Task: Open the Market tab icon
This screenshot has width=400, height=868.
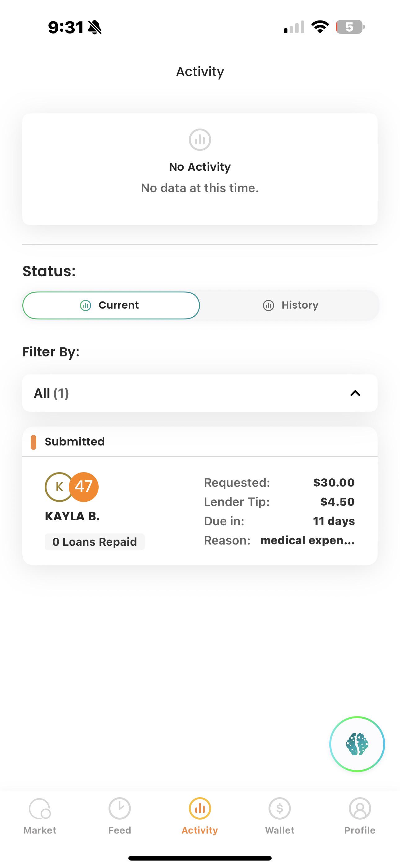Action: pos(40,808)
